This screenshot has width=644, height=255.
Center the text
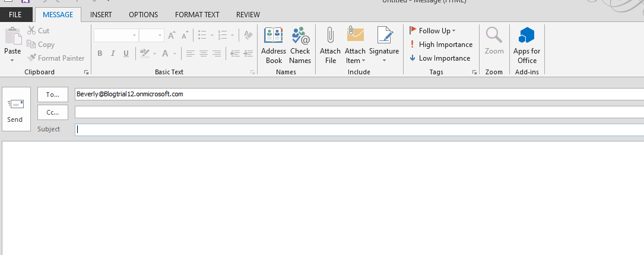coord(204,53)
